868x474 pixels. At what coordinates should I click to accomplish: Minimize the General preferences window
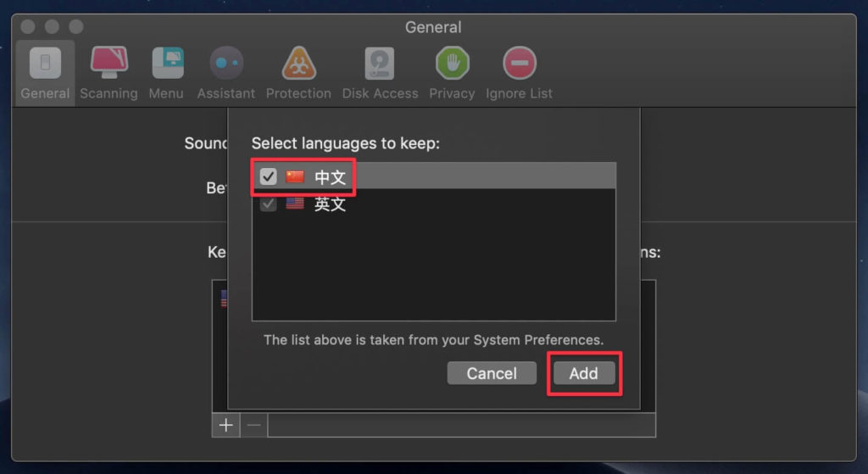tap(52, 26)
